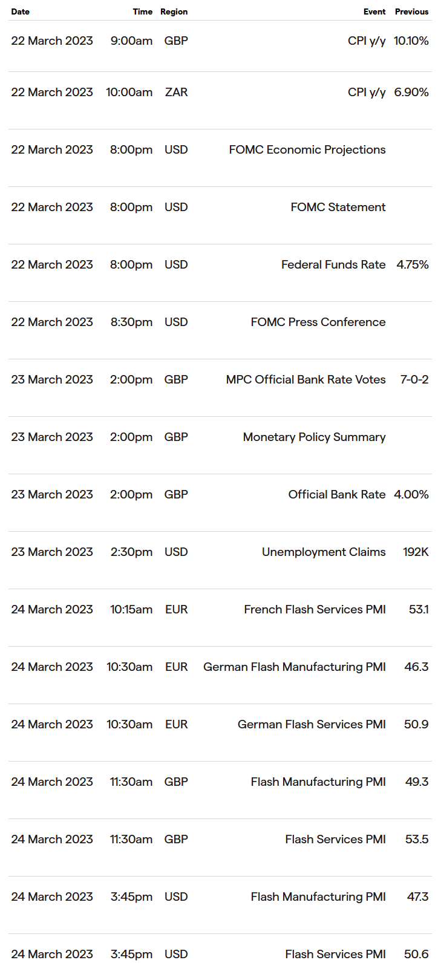This screenshot has height=980, width=438.
Task: Open the Monetary Policy Summary event
Action: click(x=315, y=437)
